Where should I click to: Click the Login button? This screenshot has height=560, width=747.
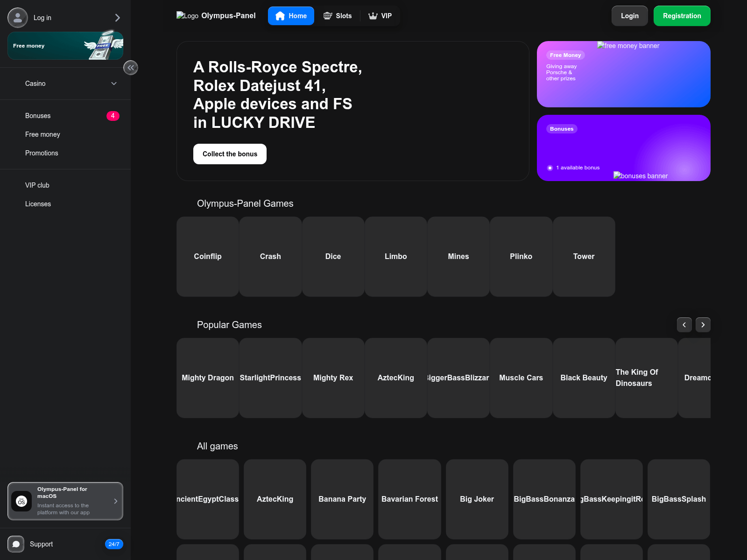pyautogui.click(x=630, y=16)
